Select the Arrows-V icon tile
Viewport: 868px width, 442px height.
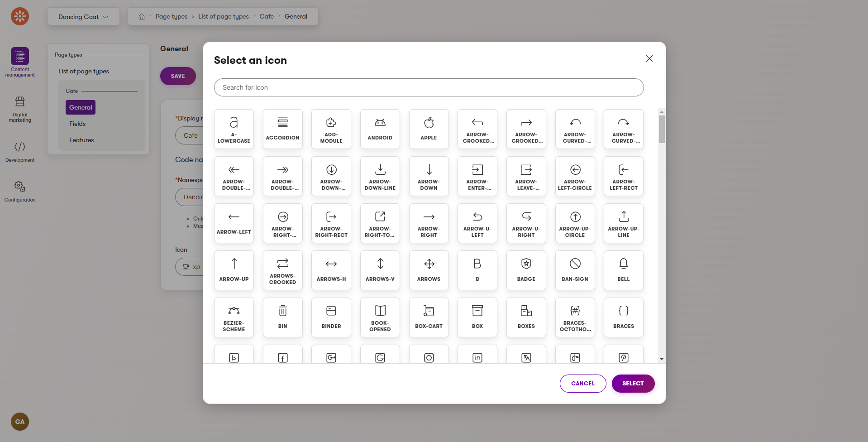point(380,270)
